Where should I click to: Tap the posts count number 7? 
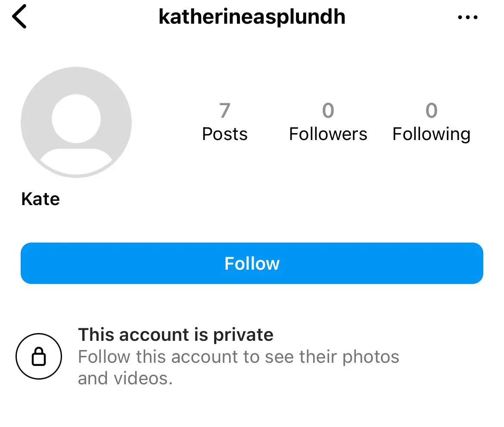(x=224, y=111)
